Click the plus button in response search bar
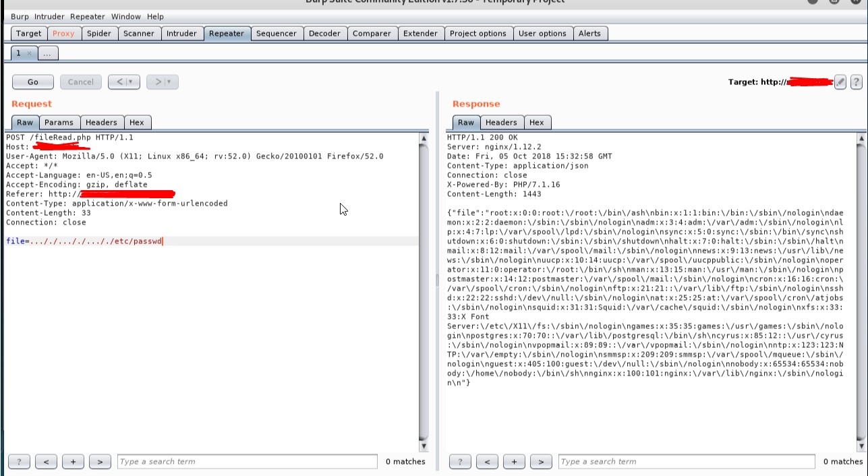The image size is (868, 476). pyautogui.click(x=514, y=462)
